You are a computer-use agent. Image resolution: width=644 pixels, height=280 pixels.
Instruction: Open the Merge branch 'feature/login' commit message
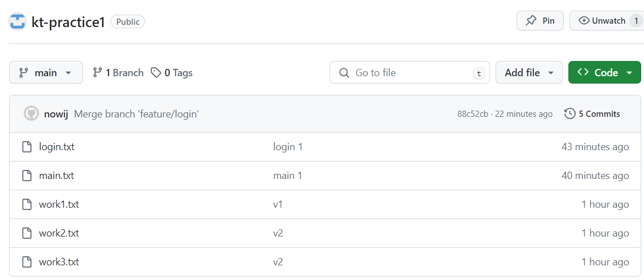136,113
